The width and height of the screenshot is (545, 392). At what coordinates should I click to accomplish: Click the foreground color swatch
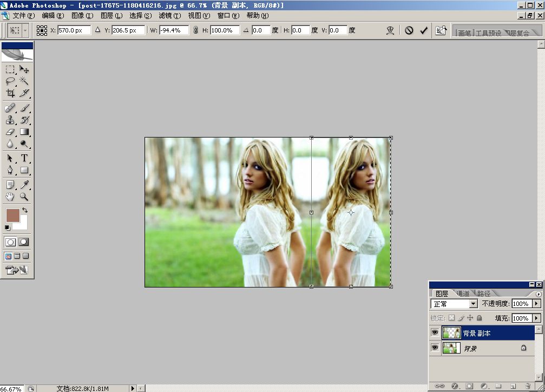13,215
